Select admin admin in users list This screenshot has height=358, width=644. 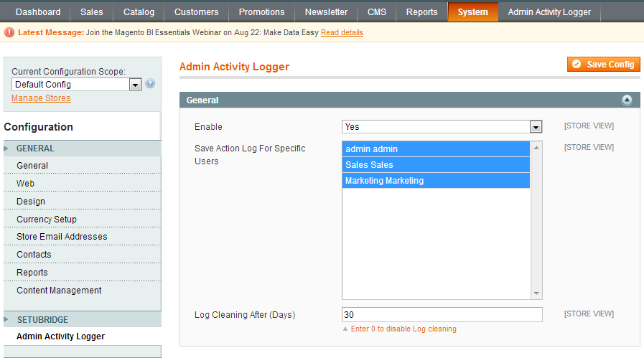point(436,149)
